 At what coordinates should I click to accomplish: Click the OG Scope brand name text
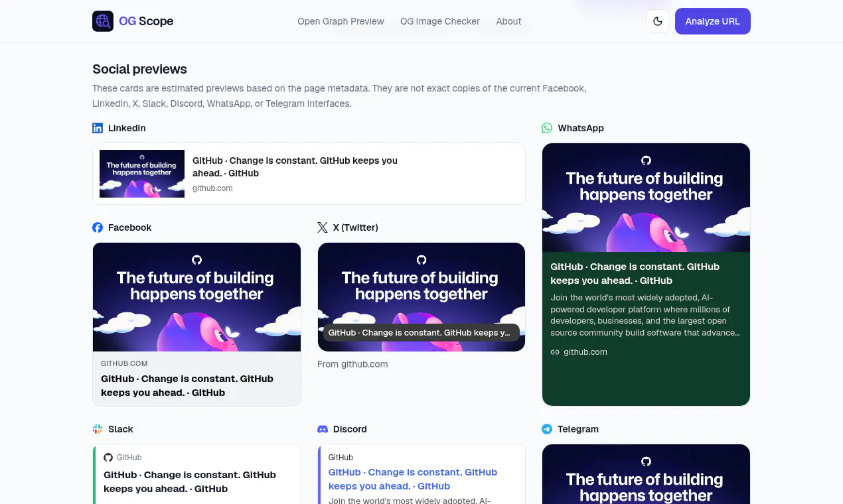tap(146, 21)
